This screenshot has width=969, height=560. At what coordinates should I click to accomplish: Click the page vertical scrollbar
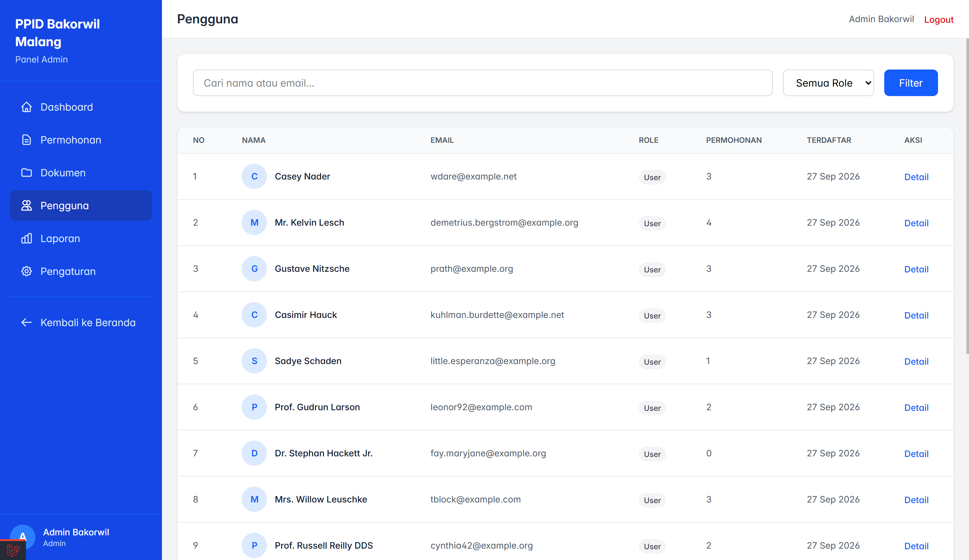click(967, 196)
